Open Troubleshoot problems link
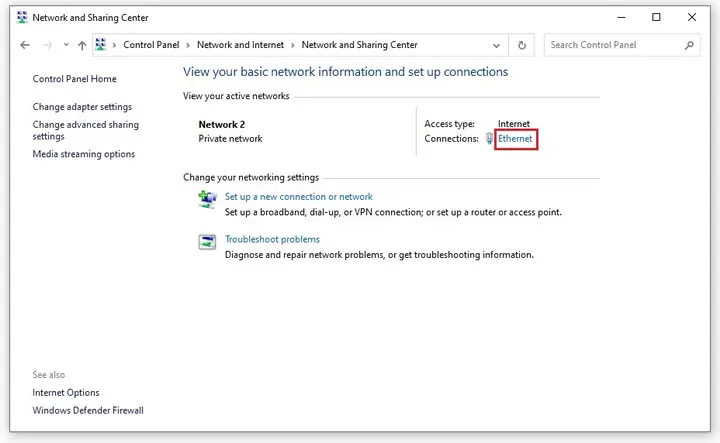 (272, 239)
